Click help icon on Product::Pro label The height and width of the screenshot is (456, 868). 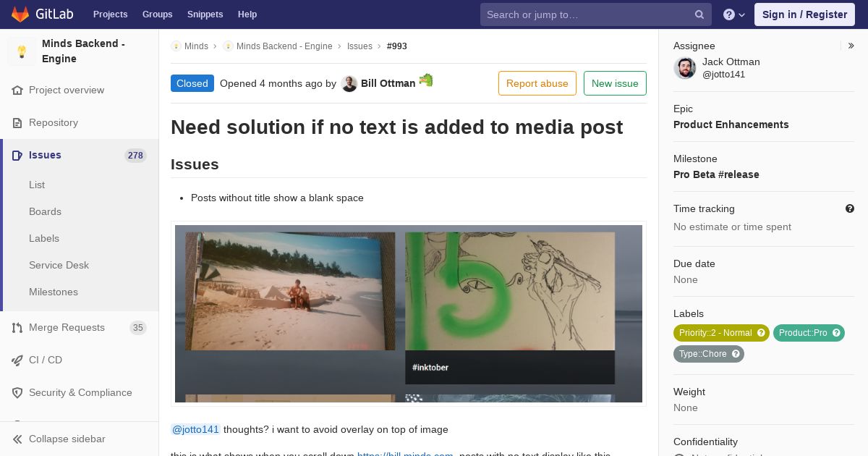[x=836, y=333]
